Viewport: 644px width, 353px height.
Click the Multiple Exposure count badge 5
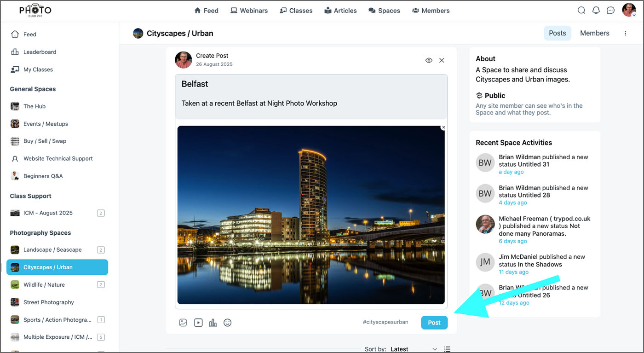[x=101, y=337]
